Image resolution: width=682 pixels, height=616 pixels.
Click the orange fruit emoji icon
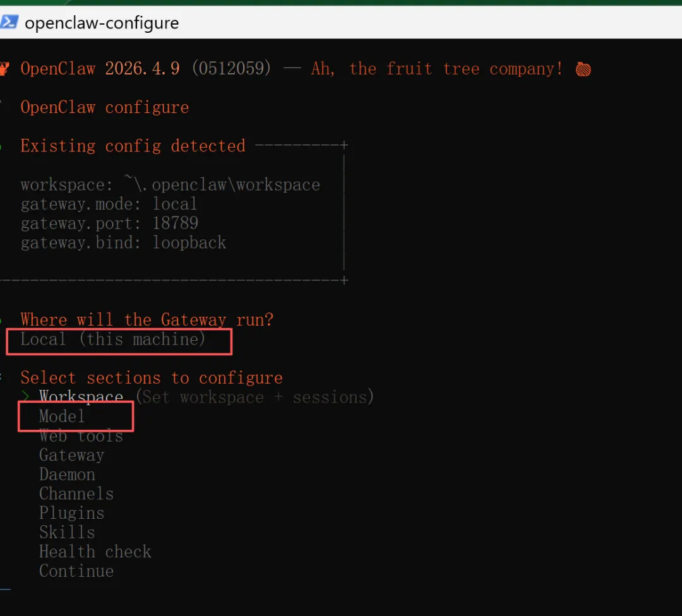coord(583,69)
